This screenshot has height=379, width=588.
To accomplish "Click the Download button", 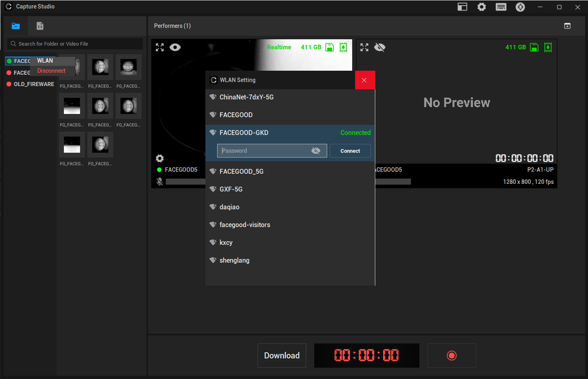I will click(282, 356).
